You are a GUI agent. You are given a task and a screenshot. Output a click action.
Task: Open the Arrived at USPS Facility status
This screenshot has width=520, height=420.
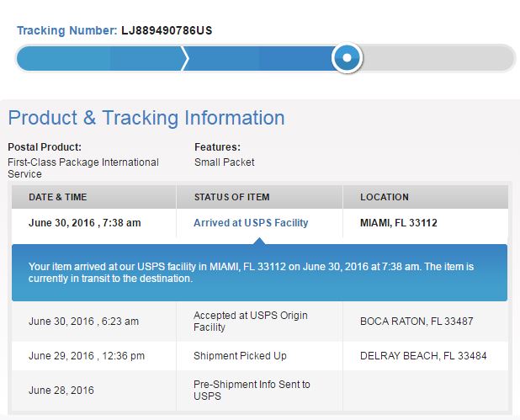[251, 223]
